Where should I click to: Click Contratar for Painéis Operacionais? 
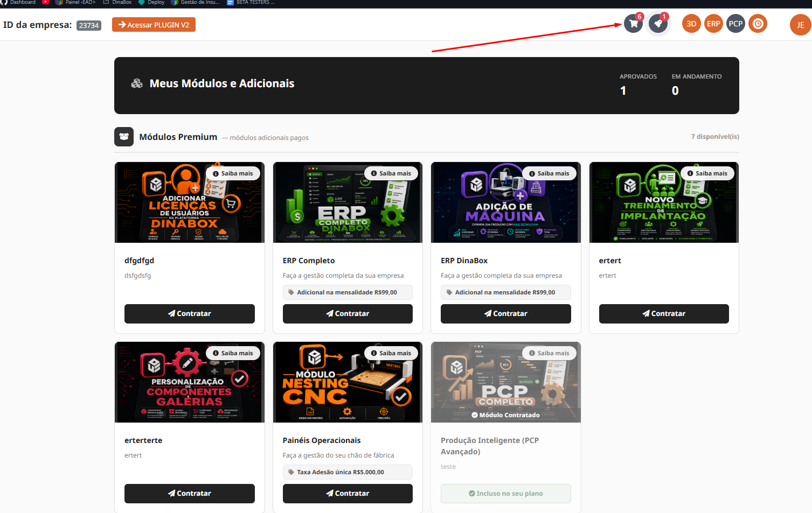point(348,494)
